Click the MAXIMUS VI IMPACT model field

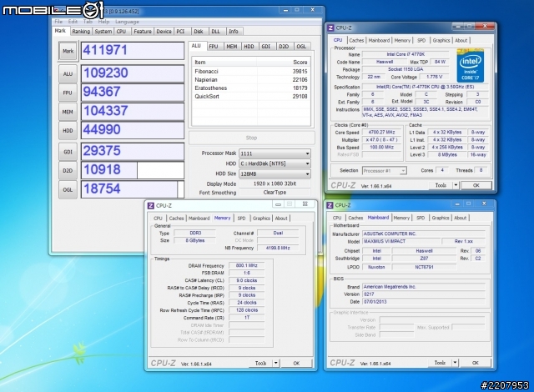tap(400, 241)
